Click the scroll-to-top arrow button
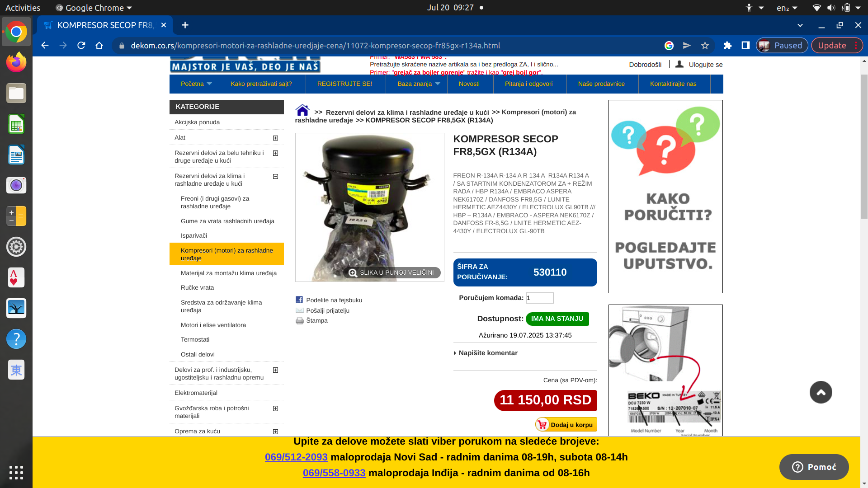This screenshot has height=488, width=868. [x=821, y=392]
